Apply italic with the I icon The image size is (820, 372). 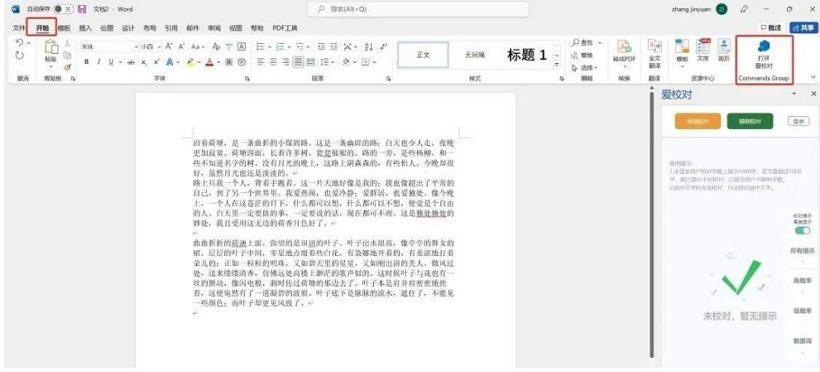(99, 62)
